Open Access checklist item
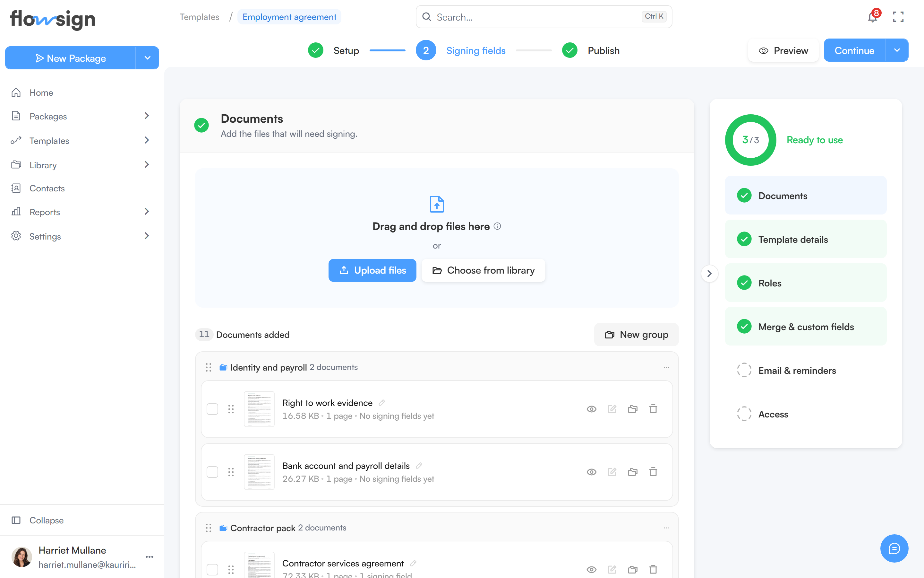This screenshot has height=578, width=924. coord(806,414)
